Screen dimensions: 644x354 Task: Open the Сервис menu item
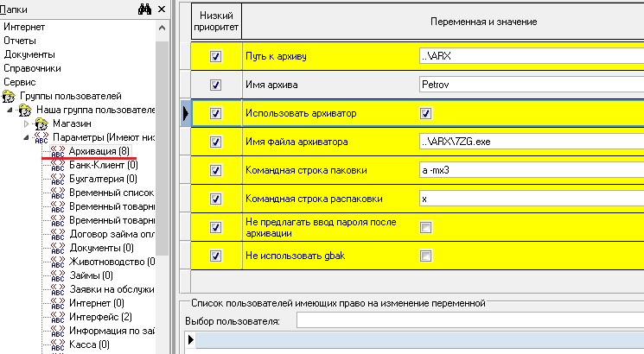20,82
